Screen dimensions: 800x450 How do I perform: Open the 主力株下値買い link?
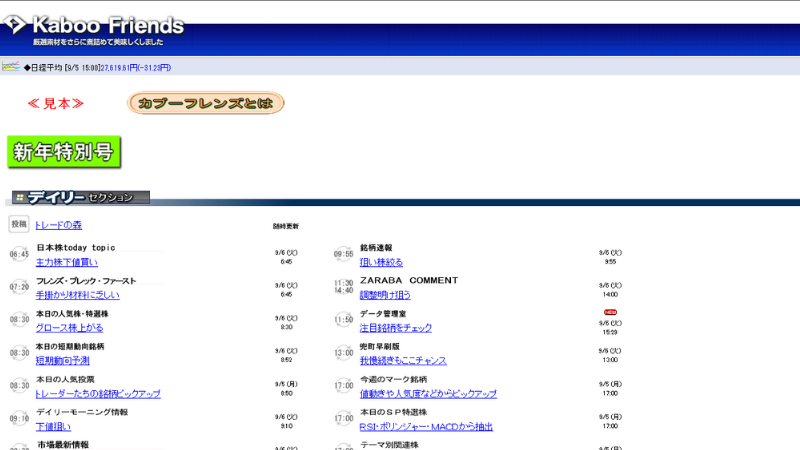click(x=67, y=262)
